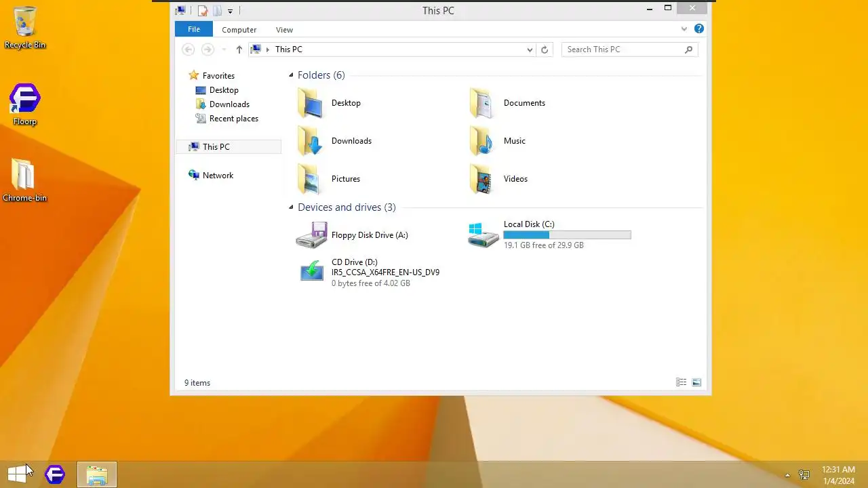Click the Refresh button next to address bar
This screenshot has width=868, height=488.
point(544,49)
